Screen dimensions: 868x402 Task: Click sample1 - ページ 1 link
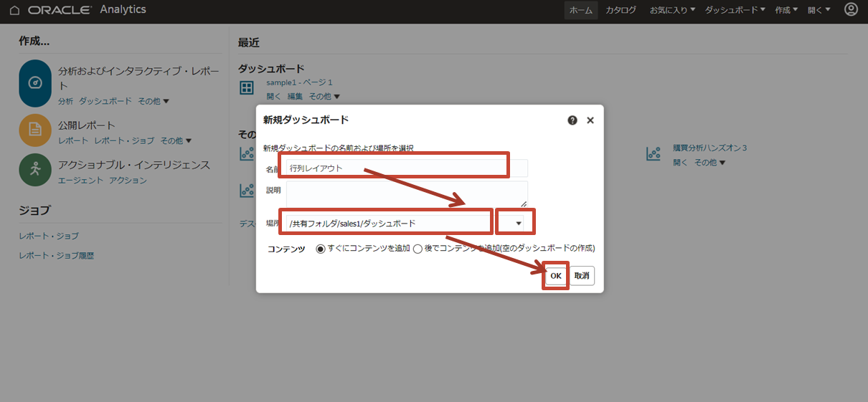[x=299, y=82]
